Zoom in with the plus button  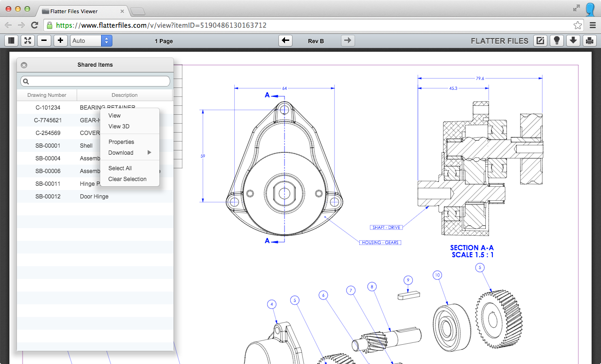point(60,40)
